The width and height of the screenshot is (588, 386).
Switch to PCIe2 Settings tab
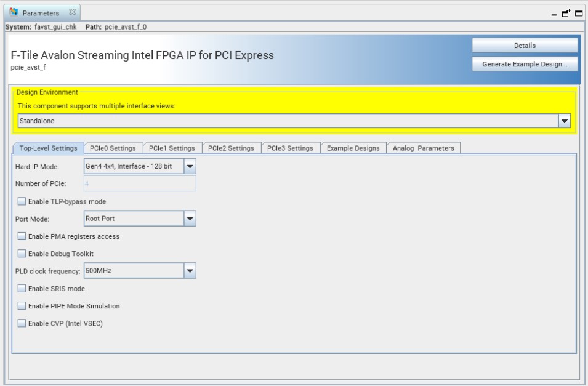click(x=231, y=148)
